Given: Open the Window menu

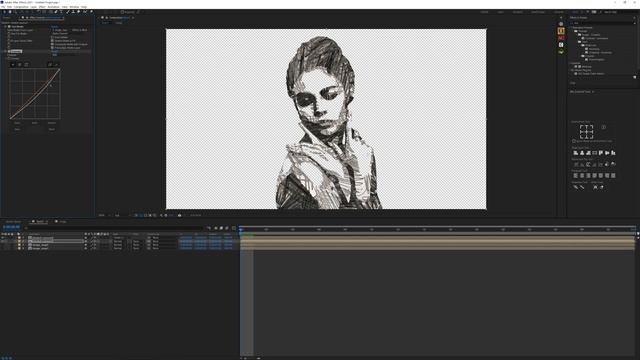Looking at the screenshot, I should 74,7.
